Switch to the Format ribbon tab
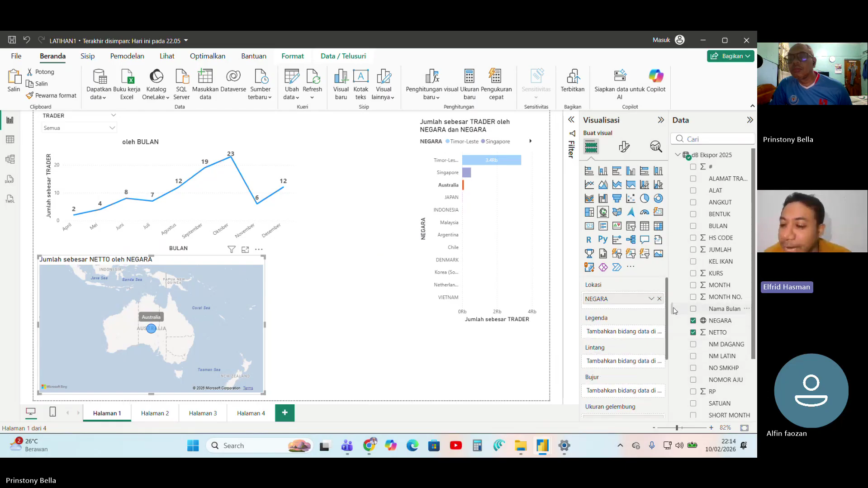The image size is (868, 488). tap(293, 56)
